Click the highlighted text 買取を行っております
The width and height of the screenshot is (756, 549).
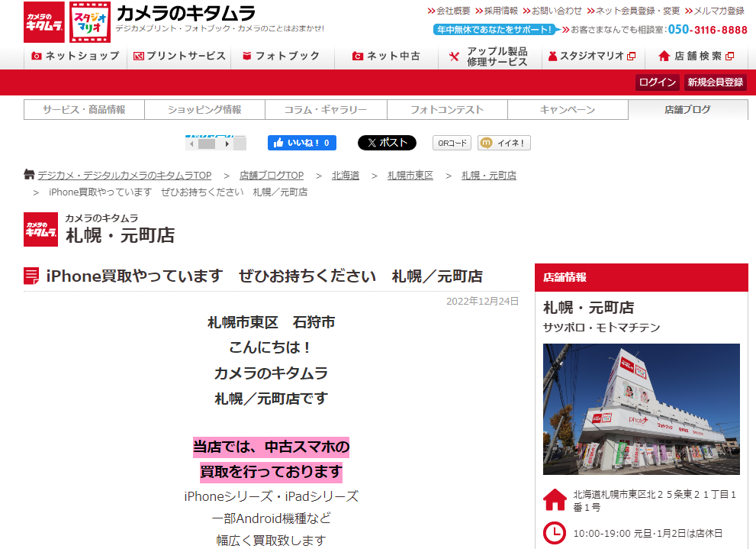(x=272, y=472)
